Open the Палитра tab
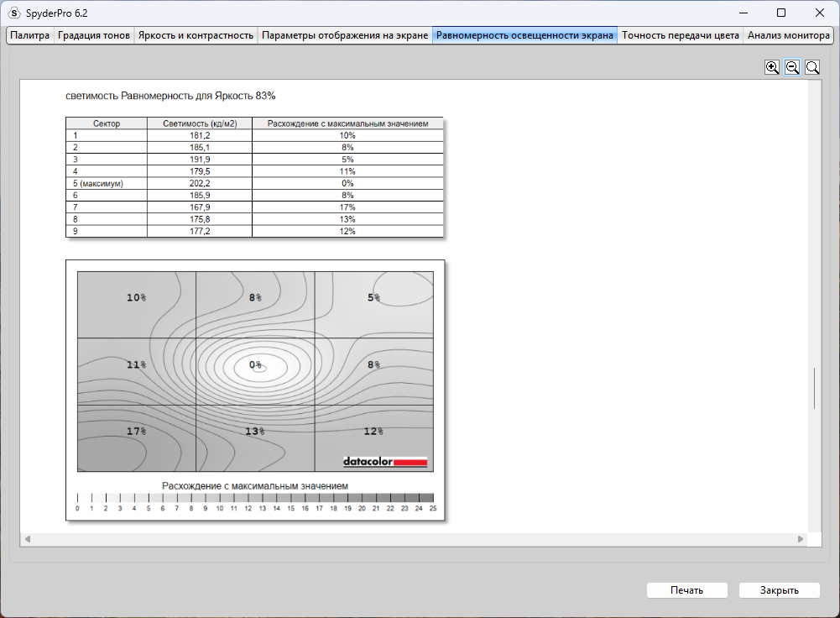The image size is (840, 618). click(30, 35)
